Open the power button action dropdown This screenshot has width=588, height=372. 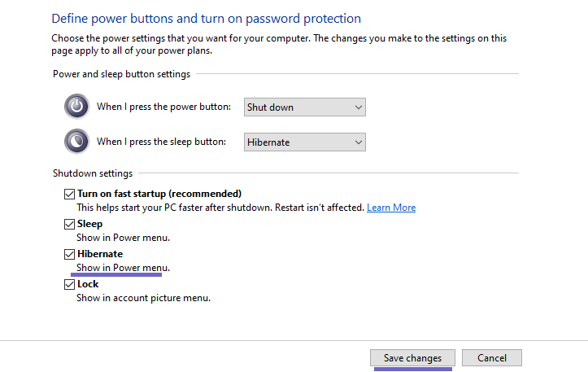click(x=305, y=107)
